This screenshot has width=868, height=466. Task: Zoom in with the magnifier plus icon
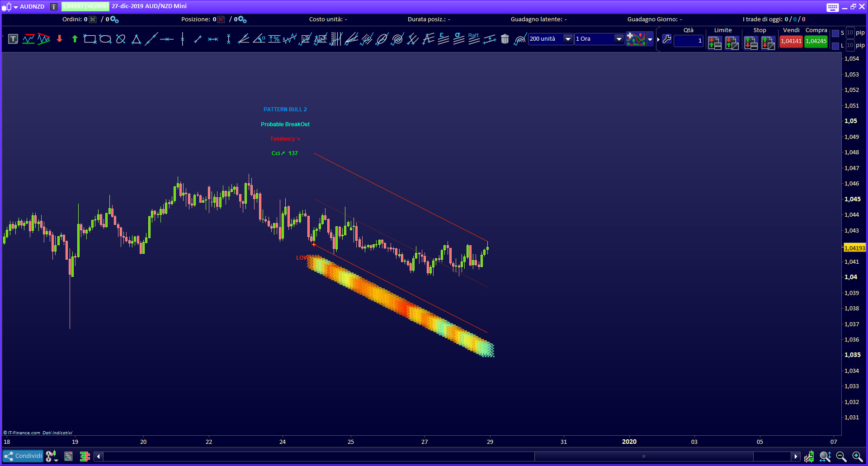[857, 456]
